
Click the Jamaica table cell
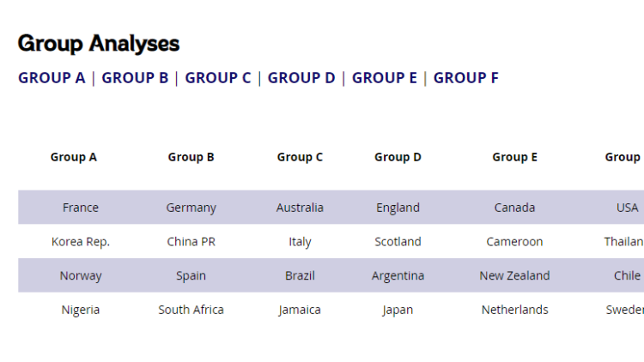pyautogui.click(x=300, y=310)
